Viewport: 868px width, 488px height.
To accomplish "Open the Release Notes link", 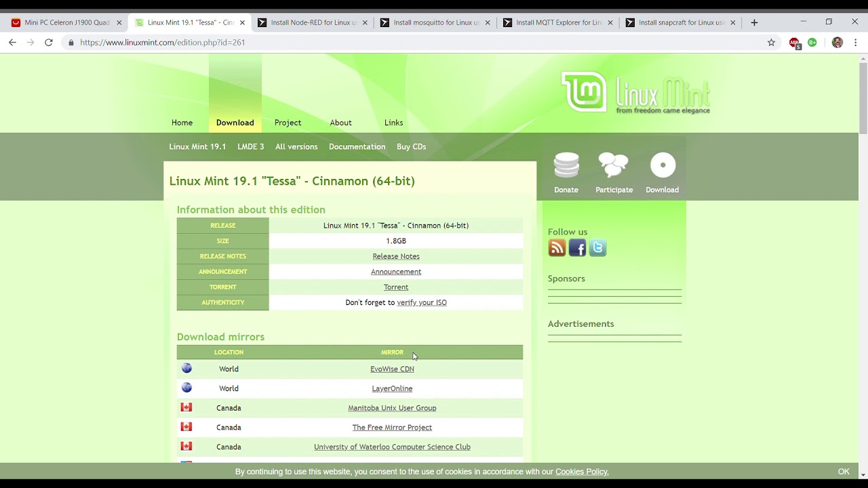I will (396, 256).
